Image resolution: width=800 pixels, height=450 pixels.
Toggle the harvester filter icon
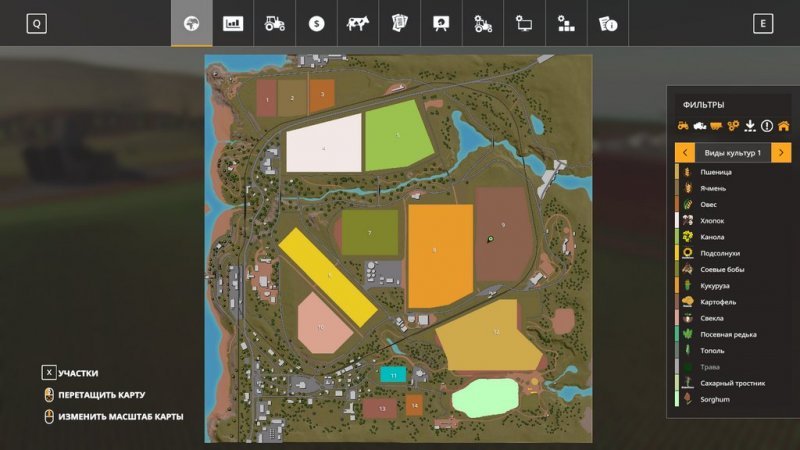[699, 126]
